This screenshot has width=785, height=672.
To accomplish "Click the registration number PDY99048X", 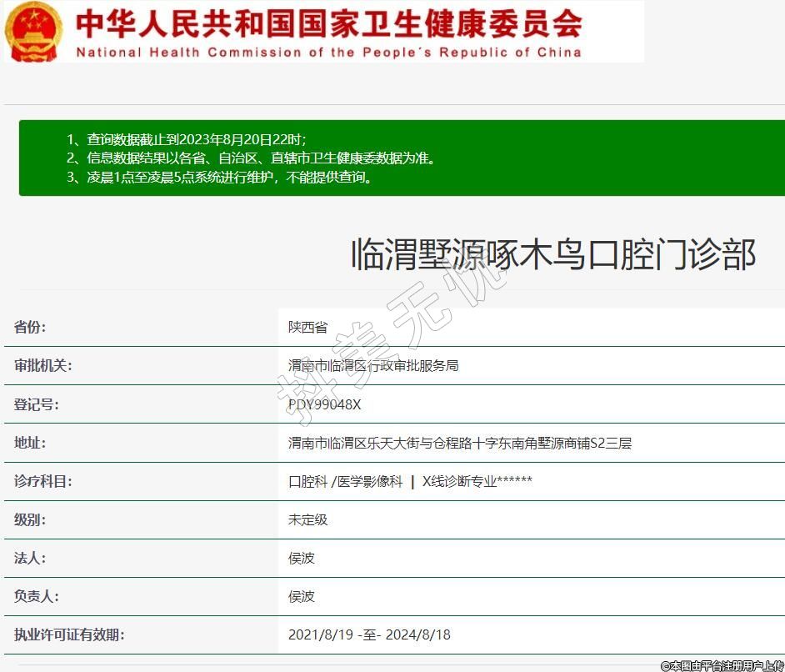I will pos(325,404).
